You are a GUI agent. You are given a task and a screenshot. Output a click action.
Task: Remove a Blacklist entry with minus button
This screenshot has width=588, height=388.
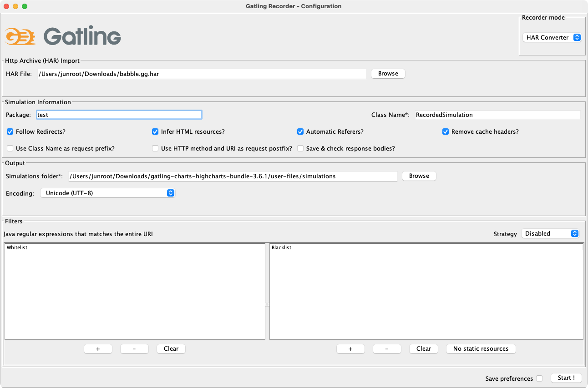coord(387,349)
